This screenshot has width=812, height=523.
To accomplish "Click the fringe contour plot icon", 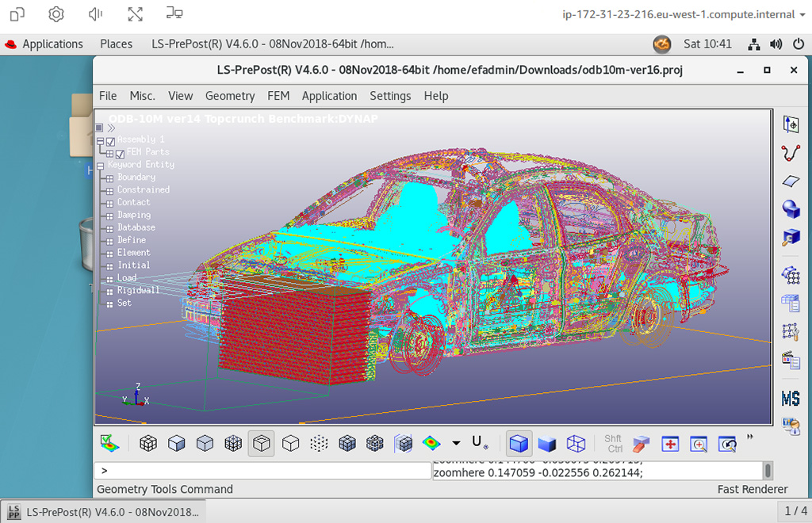I will click(431, 443).
